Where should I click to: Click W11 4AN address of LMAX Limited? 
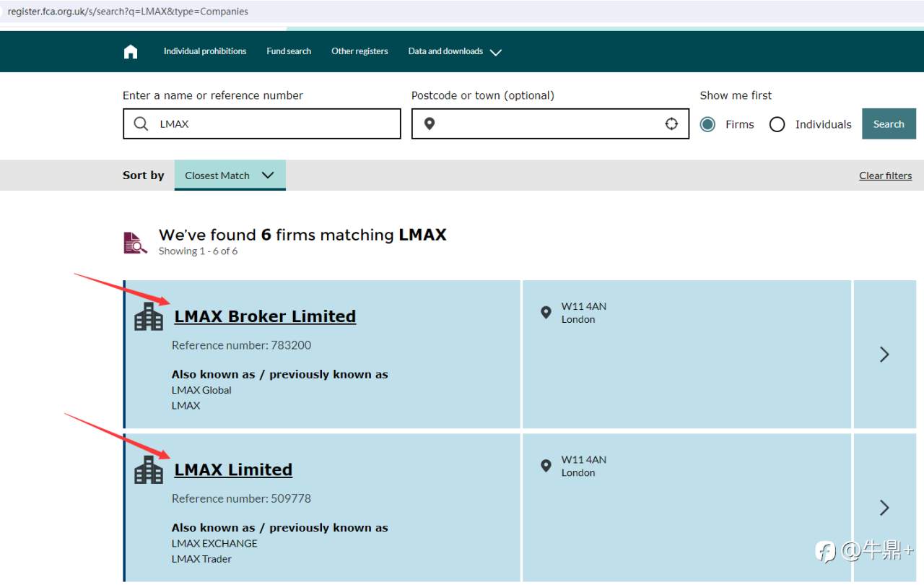coord(583,459)
